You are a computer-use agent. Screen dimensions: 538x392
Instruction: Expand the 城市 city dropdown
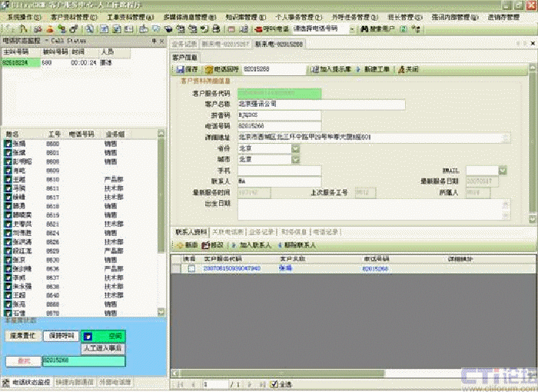[271, 159]
